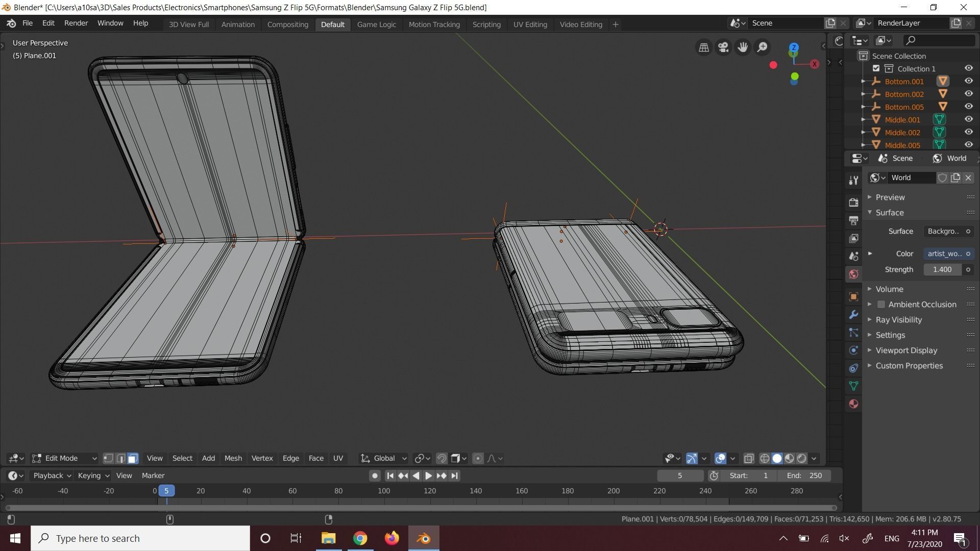Collapse the Surface panel
Viewport: 980px width, 551px height.
pos(889,213)
